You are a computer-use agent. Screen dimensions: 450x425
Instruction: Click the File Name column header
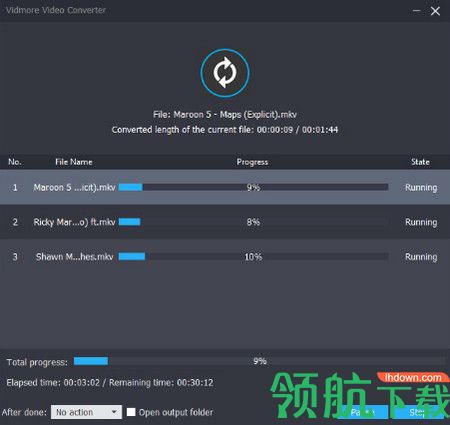[74, 162]
